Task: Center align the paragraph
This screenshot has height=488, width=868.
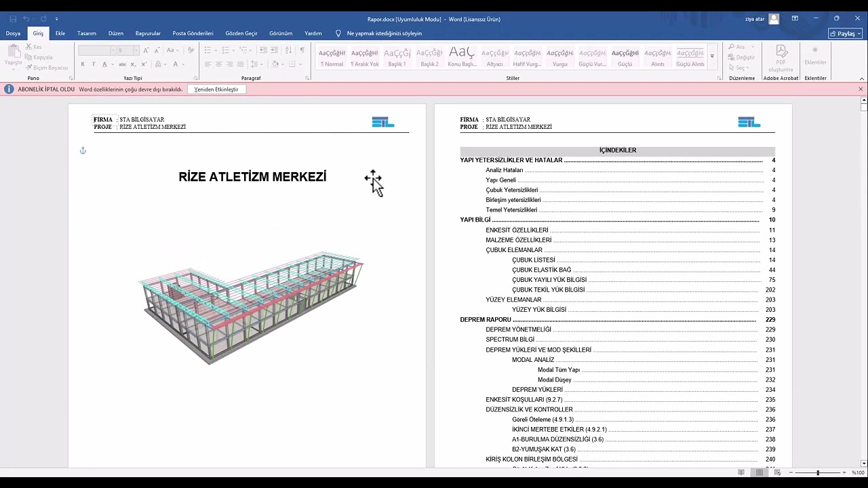Action: [219, 64]
